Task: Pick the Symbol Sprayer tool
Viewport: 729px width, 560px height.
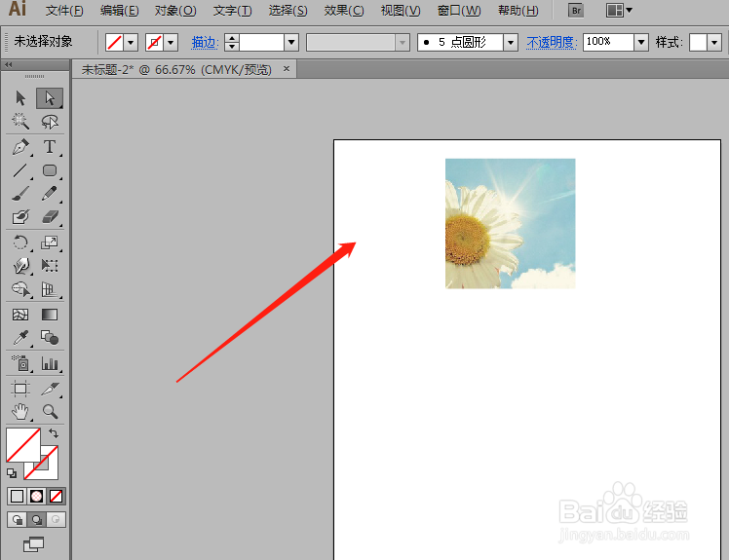Action: coord(20,363)
